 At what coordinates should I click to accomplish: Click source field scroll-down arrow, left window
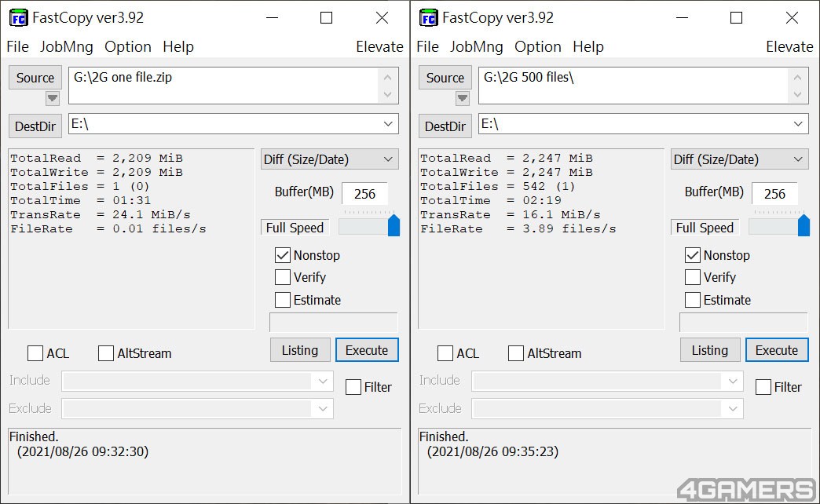[x=387, y=95]
